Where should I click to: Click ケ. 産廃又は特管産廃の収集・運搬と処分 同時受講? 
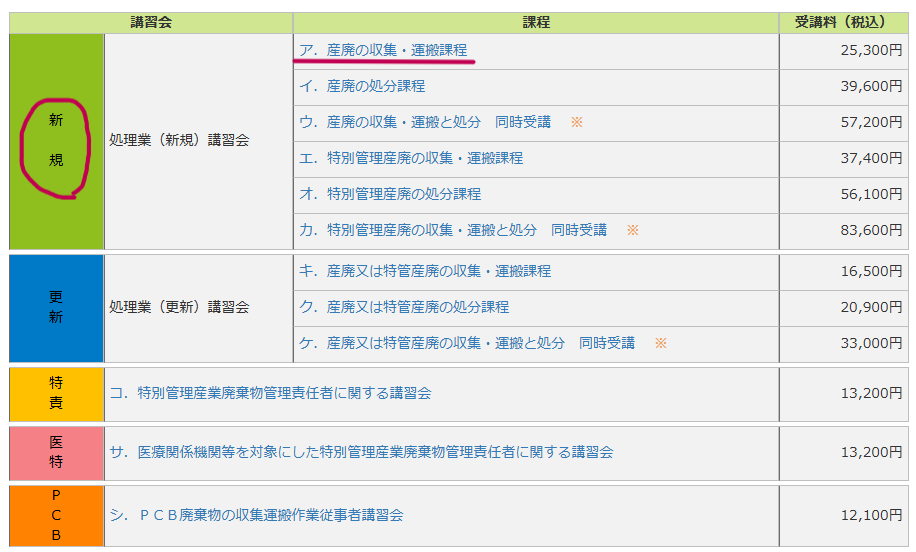[x=467, y=343]
